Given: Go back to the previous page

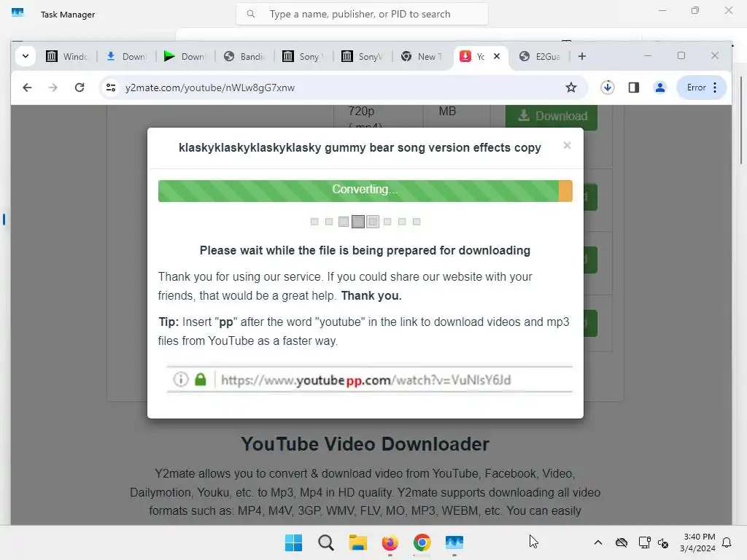Looking at the screenshot, I should [27, 87].
